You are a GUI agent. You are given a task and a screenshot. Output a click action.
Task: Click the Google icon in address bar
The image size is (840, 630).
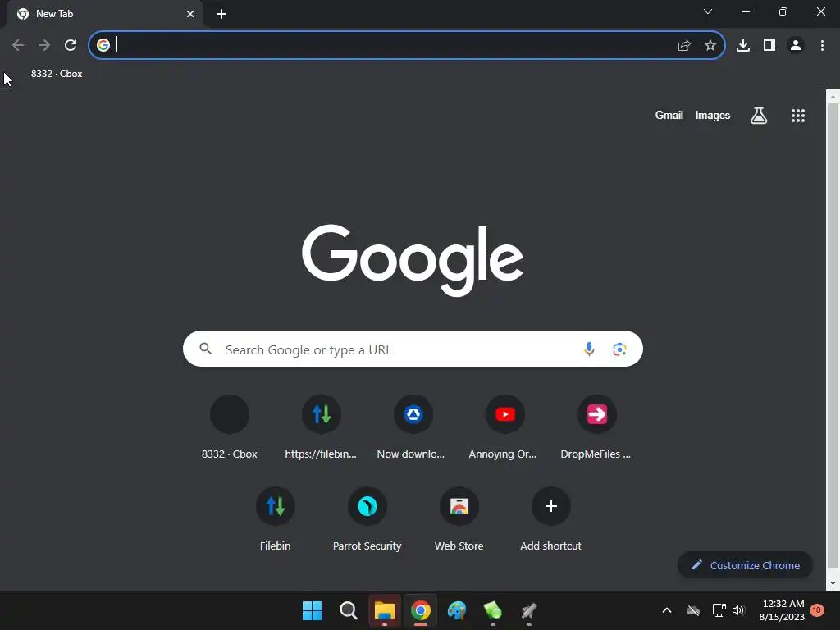click(x=103, y=46)
